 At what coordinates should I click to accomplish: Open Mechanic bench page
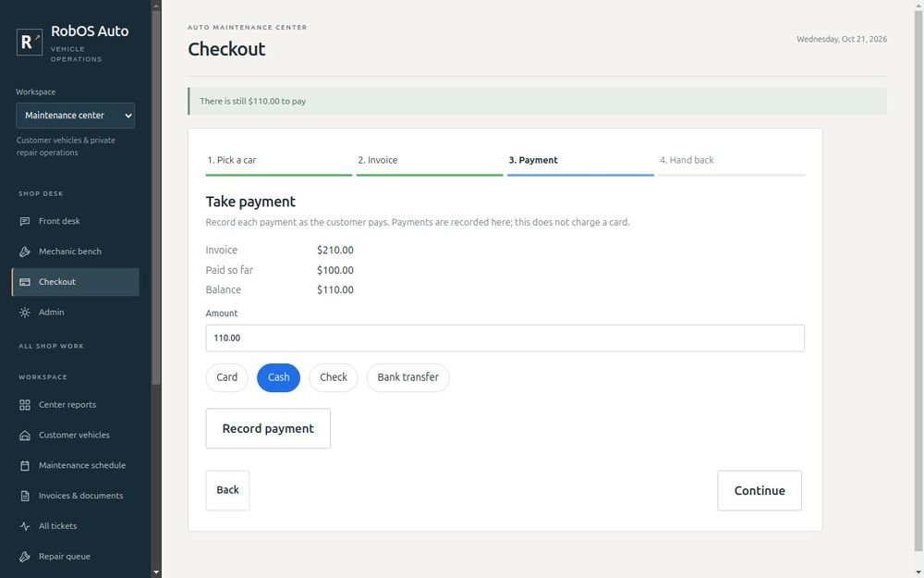click(x=76, y=252)
